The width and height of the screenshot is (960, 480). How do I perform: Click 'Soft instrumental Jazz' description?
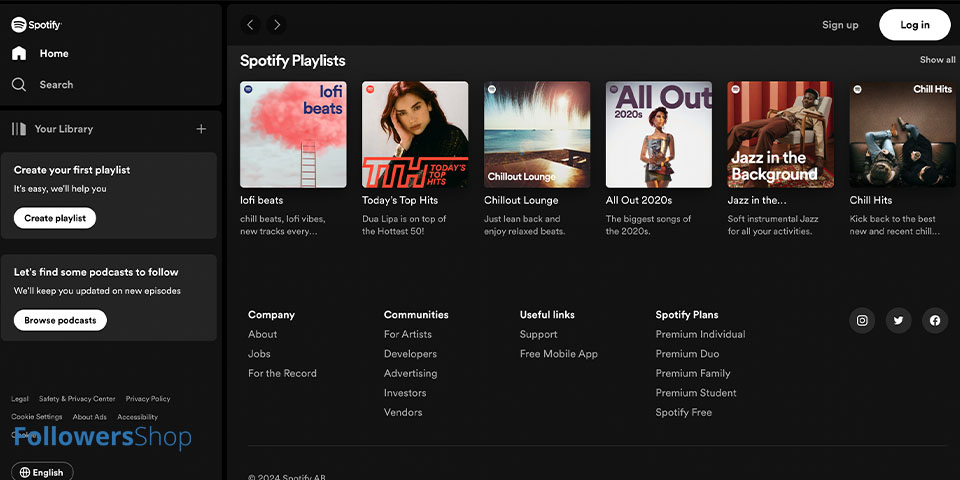click(x=773, y=225)
